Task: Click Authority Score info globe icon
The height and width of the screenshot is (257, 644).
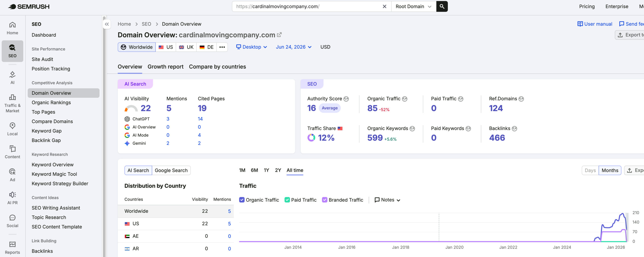Action: 346,99
